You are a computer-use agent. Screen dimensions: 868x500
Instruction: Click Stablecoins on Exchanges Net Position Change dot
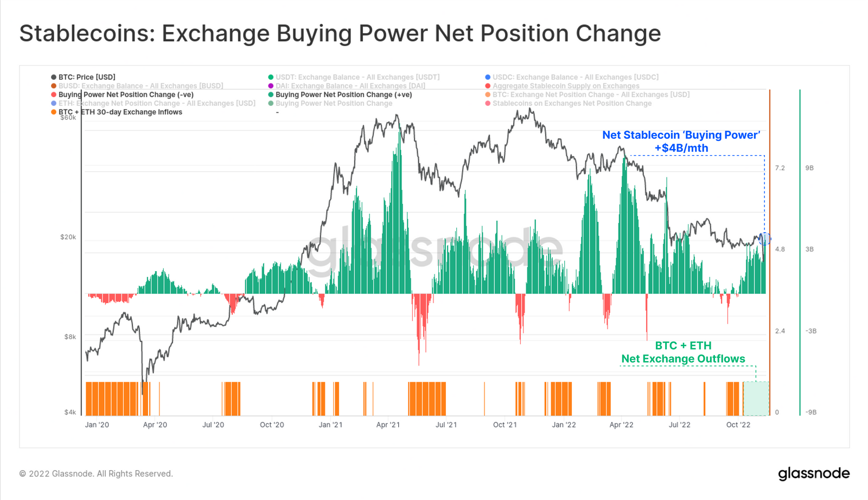click(488, 103)
